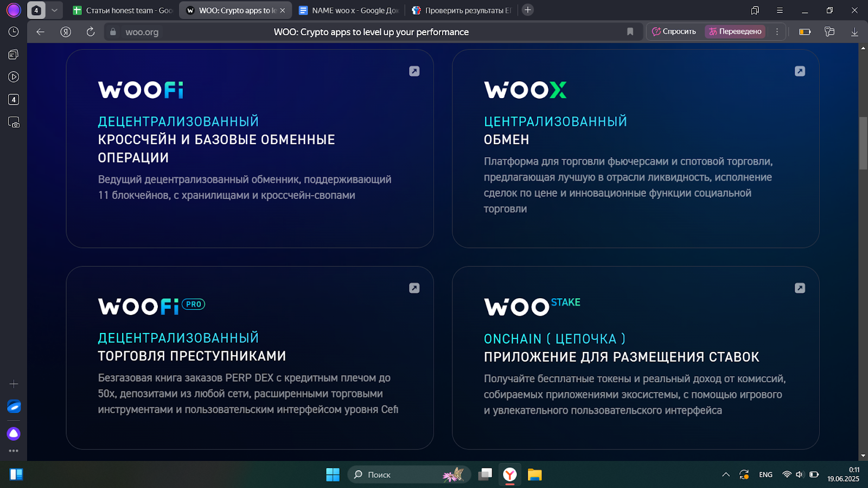868x488 pixels.
Task: Click the page vertical scrollbar thumb
Action: (863, 144)
